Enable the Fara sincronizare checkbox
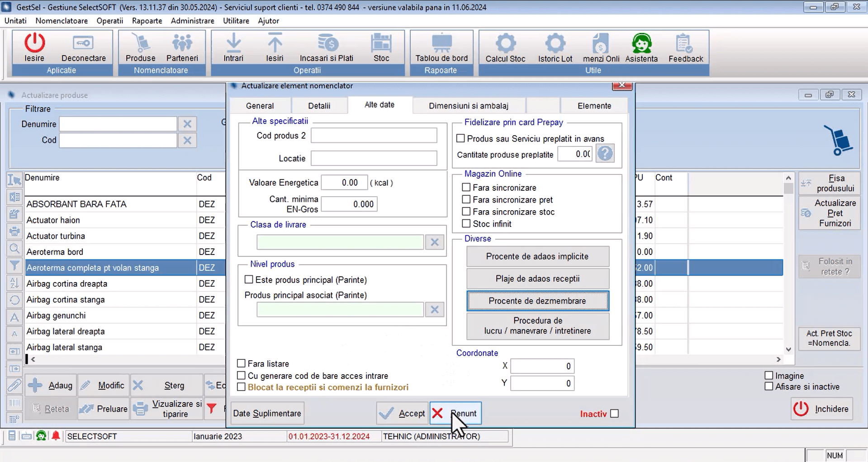This screenshot has width=868, height=462. coord(466,187)
